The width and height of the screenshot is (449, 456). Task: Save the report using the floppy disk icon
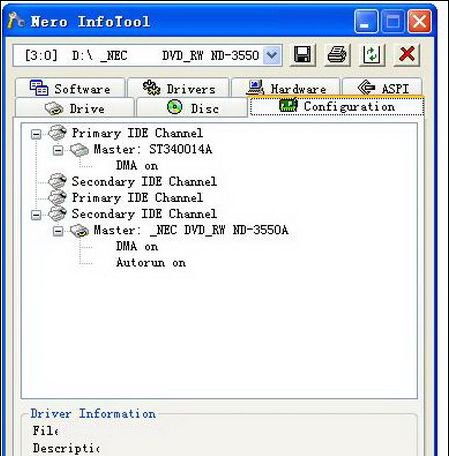pos(302,54)
